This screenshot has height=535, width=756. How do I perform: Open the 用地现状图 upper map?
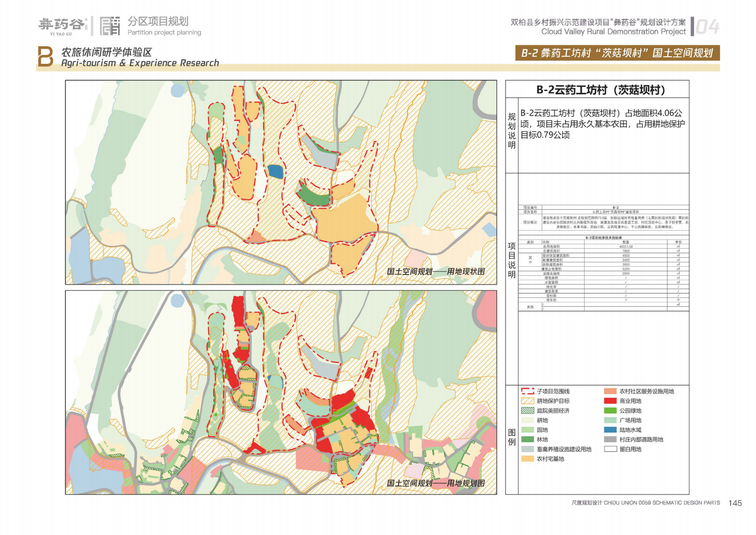pos(281,182)
